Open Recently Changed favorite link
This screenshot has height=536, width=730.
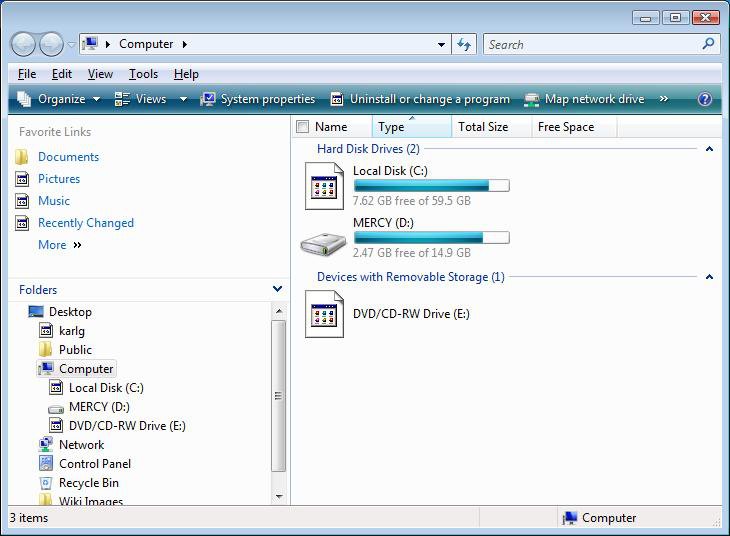point(86,223)
